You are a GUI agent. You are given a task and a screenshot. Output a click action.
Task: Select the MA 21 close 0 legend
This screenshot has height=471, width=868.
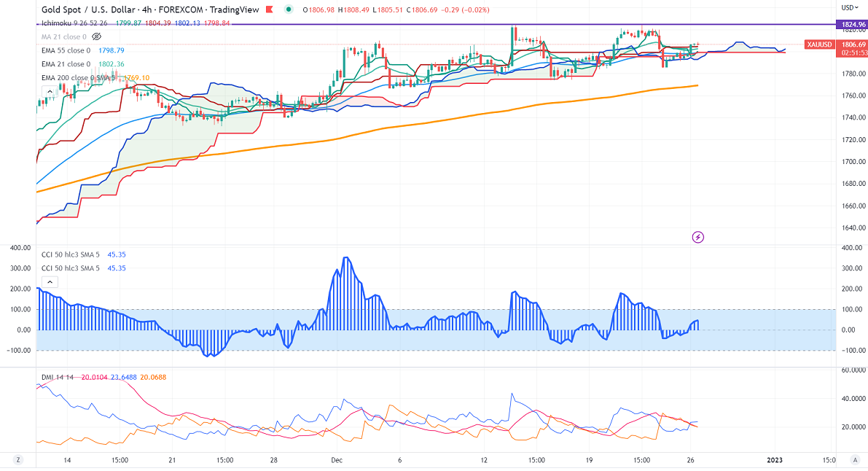click(63, 36)
